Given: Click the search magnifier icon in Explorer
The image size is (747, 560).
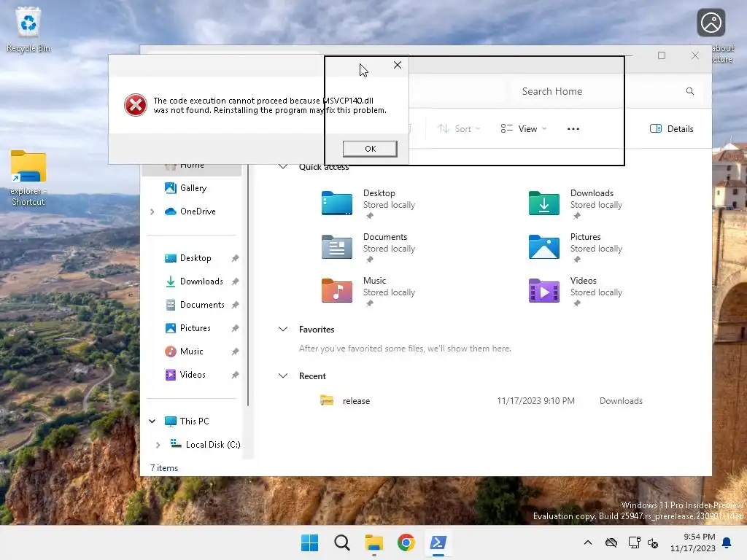Looking at the screenshot, I should tap(690, 91).
